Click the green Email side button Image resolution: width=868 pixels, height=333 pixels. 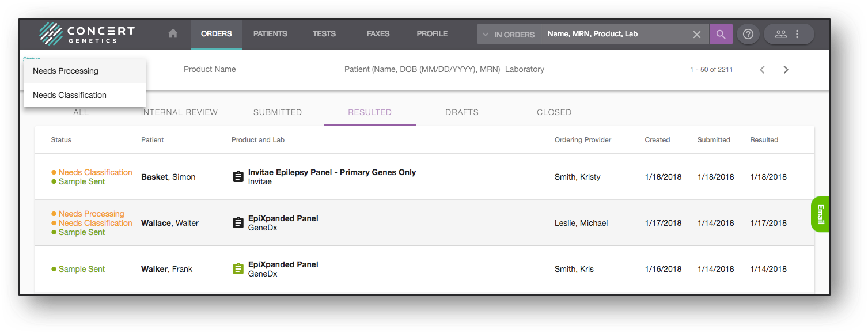tap(820, 214)
